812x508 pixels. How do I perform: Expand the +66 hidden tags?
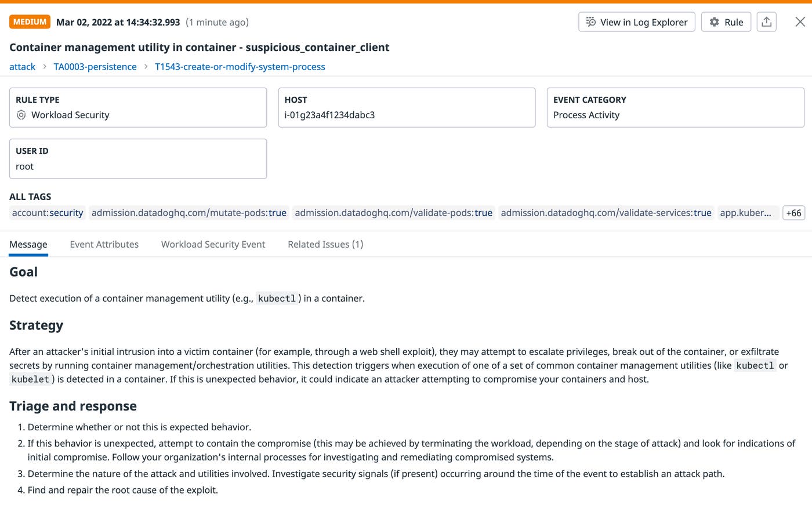793,213
